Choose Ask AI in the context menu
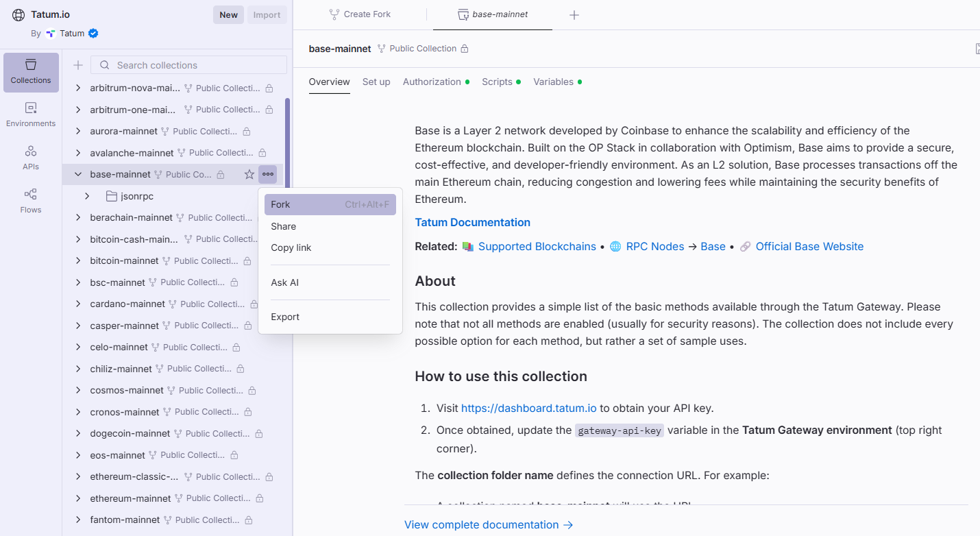The image size is (980, 536). [330, 282]
